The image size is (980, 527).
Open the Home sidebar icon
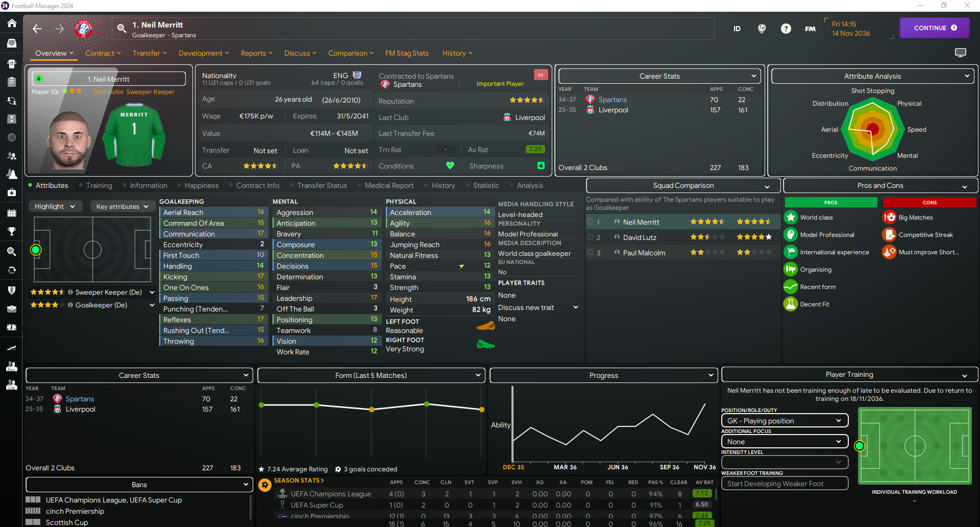[x=12, y=23]
